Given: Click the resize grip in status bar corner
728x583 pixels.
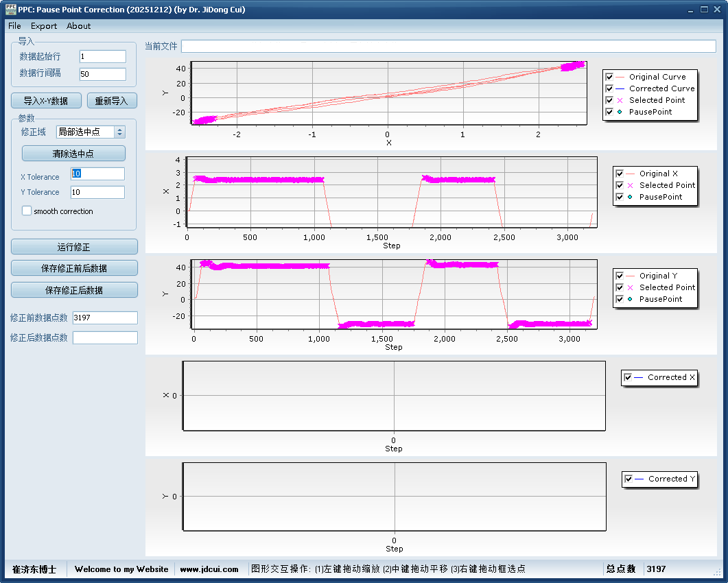Looking at the screenshot, I should click(x=717, y=572).
